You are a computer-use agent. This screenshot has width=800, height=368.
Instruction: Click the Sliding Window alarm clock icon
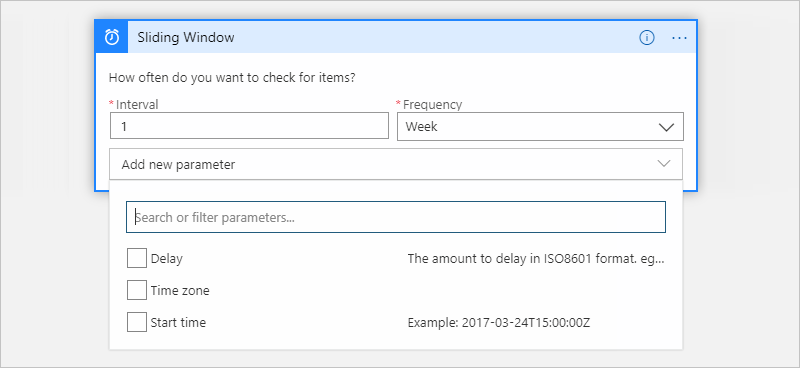coord(111,37)
